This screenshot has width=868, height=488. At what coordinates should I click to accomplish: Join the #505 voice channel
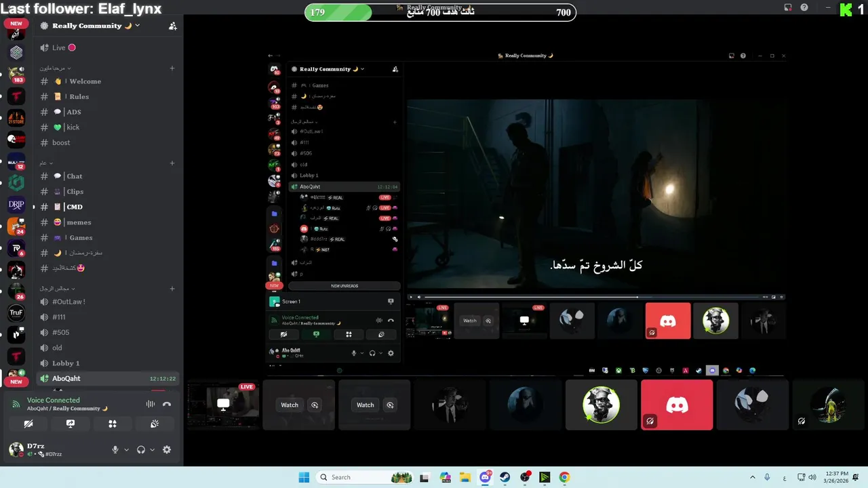(108, 332)
